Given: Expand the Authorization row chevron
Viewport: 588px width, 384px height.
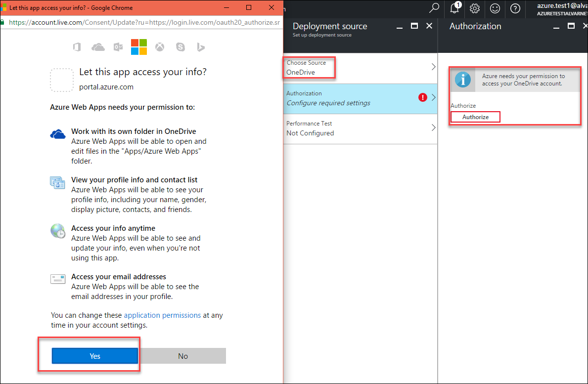Looking at the screenshot, I should click(434, 97).
